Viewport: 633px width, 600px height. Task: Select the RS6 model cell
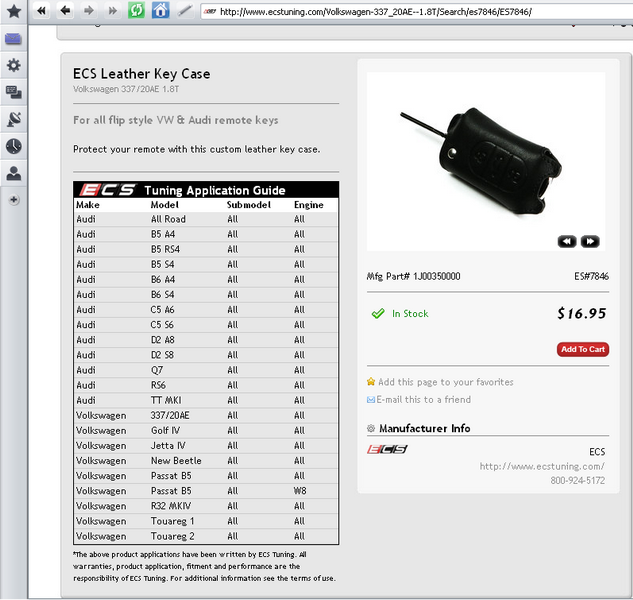click(x=158, y=385)
